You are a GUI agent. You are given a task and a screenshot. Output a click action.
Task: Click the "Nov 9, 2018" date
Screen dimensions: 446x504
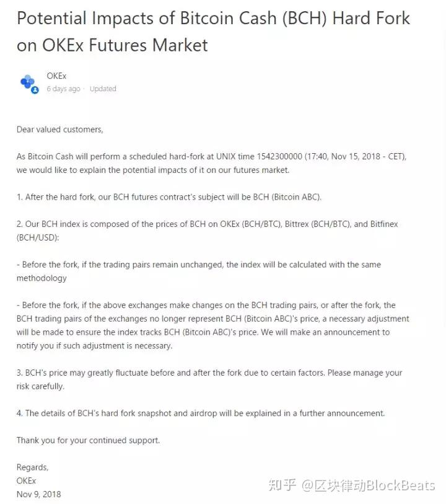pos(38,494)
